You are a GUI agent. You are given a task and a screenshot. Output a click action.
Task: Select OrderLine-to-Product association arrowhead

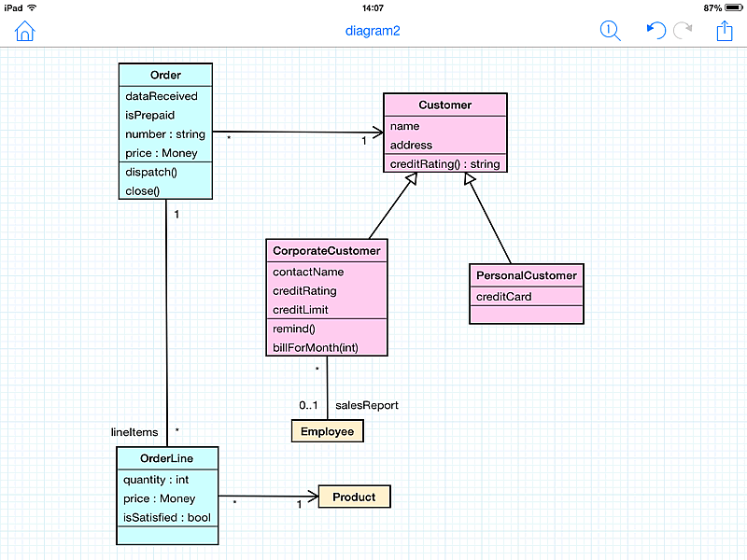(x=313, y=497)
